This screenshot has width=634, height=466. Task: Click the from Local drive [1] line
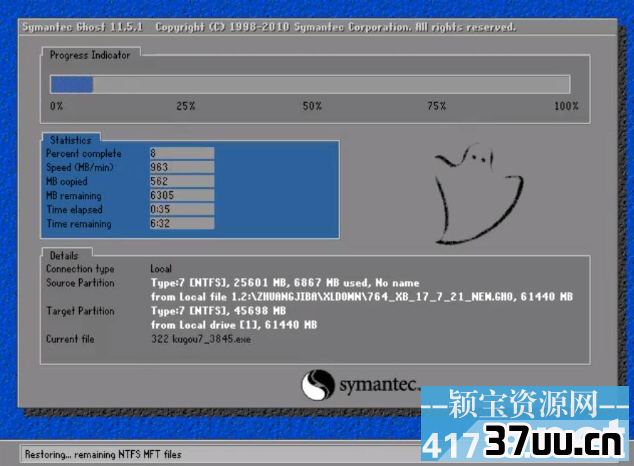[x=234, y=325]
